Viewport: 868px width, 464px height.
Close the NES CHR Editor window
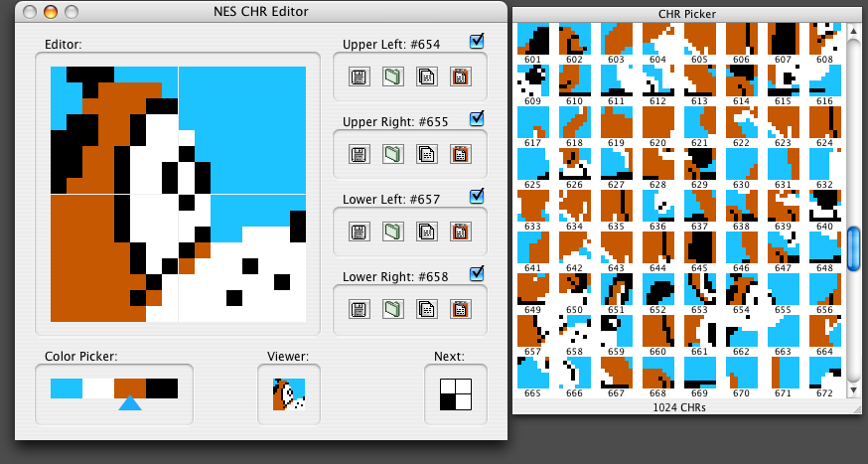(x=30, y=12)
